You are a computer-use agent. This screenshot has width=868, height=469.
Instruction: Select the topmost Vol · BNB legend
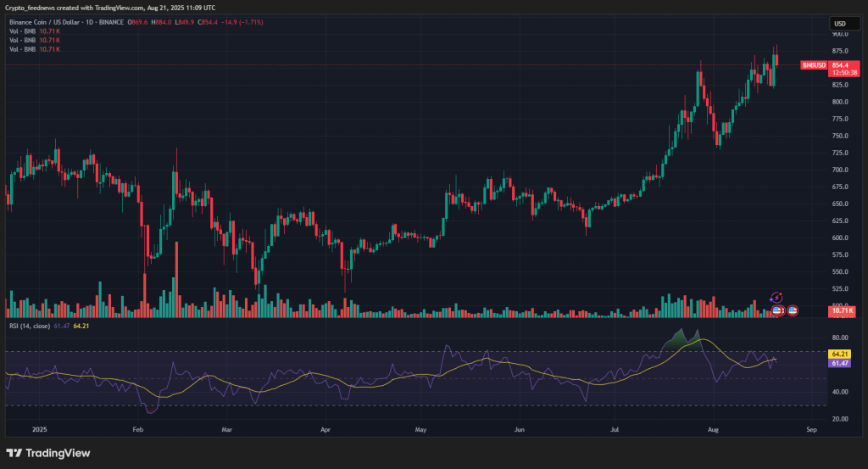pos(21,33)
